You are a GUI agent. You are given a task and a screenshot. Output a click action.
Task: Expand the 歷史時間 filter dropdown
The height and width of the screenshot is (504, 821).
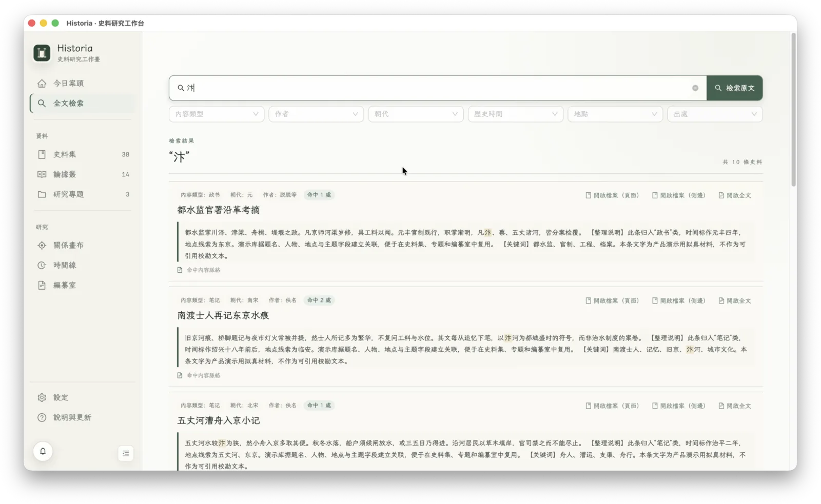pyautogui.click(x=516, y=114)
